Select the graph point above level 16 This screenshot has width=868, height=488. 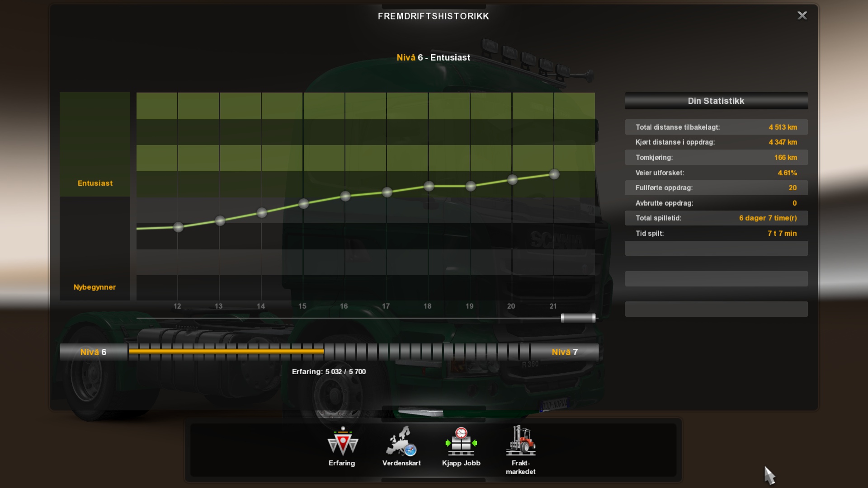click(345, 196)
